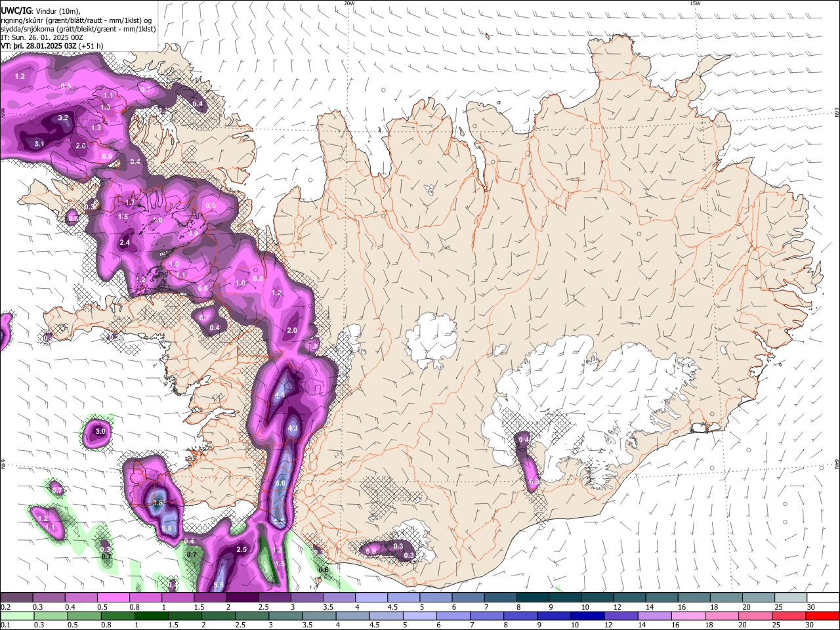Click the 15W longitude label

click(x=695, y=3)
